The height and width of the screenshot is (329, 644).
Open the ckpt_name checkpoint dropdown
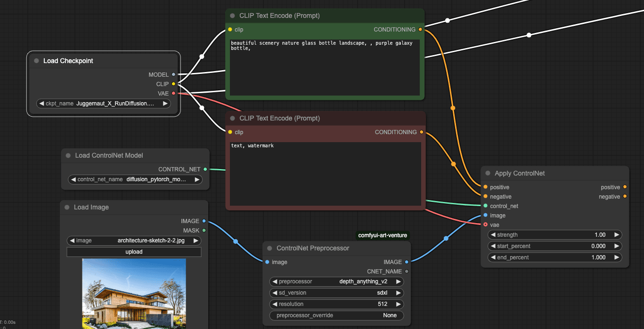click(103, 104)
